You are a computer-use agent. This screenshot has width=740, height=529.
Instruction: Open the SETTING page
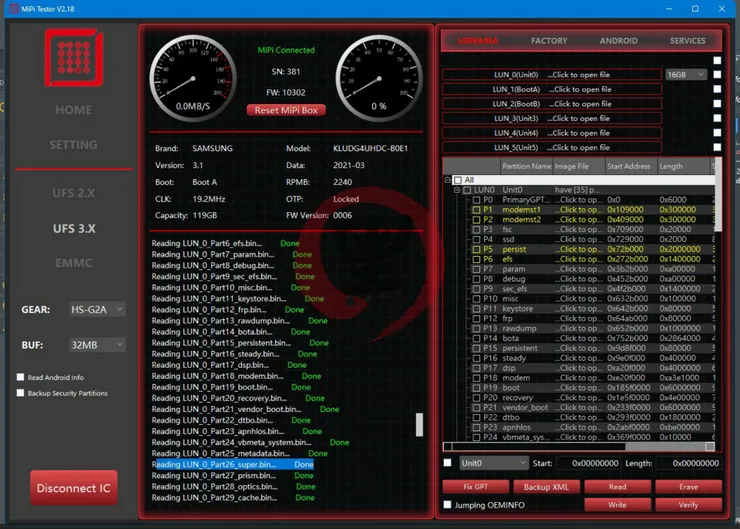(x=73, y=145)
